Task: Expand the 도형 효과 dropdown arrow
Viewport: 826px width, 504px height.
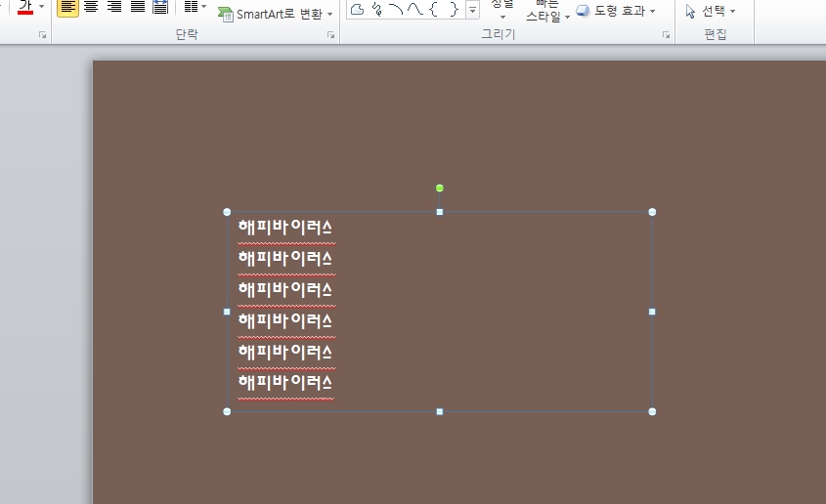Action: 653,11
